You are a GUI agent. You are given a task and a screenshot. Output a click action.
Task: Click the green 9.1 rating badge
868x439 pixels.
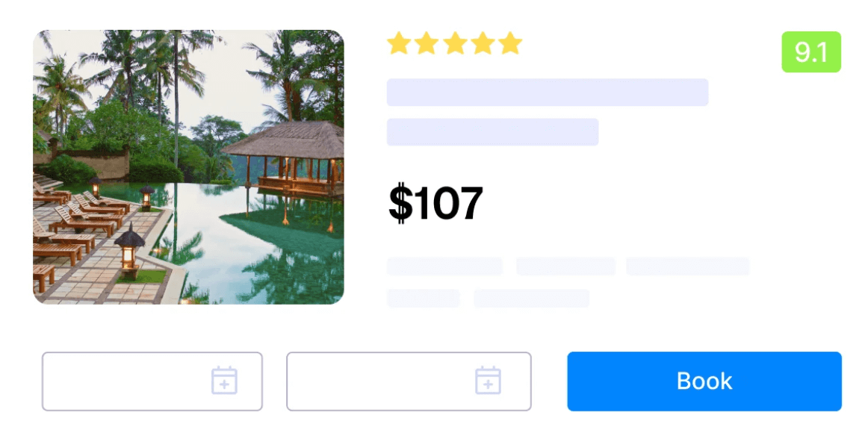coord(811,52)
